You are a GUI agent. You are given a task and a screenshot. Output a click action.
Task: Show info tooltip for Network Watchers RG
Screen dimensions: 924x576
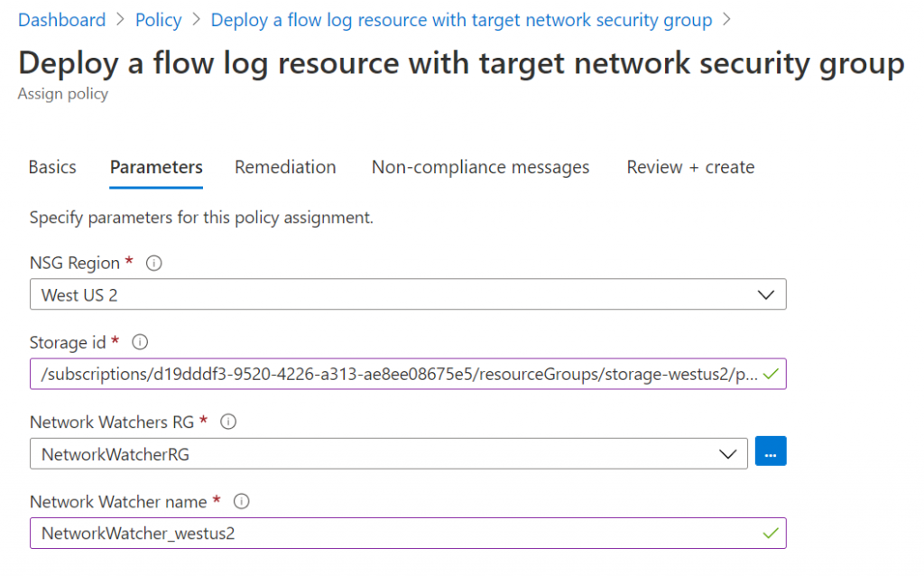pos(228,422)
